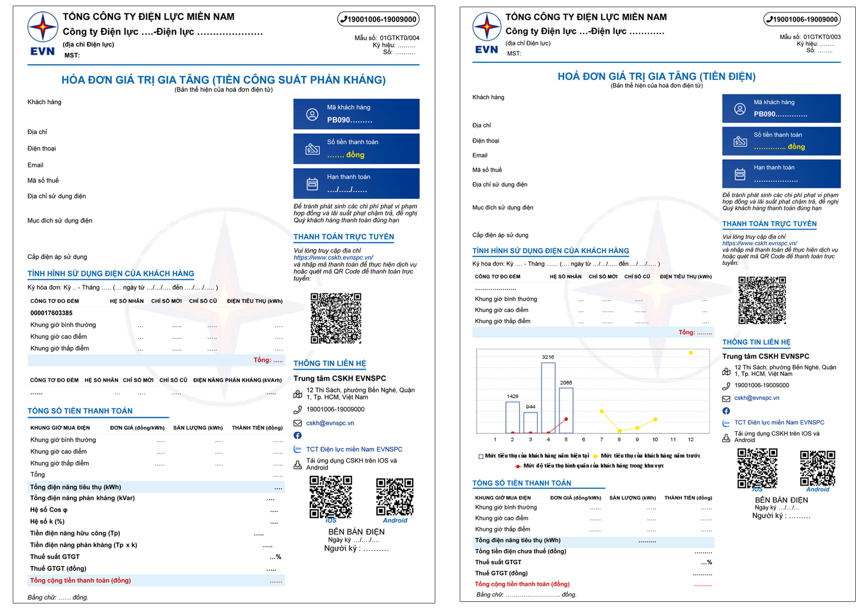The image size is (868, 608).
Task: Click the yellow legend marker for previous year usage
Action: (595, 456)
